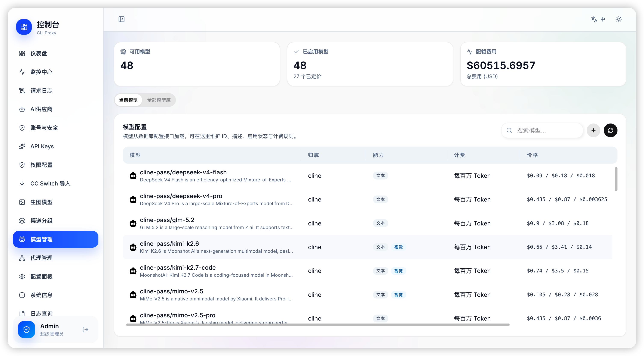Click price $0.9 / $3.08 / $0.18
644x356 pixels.
(x=558, y=224)
